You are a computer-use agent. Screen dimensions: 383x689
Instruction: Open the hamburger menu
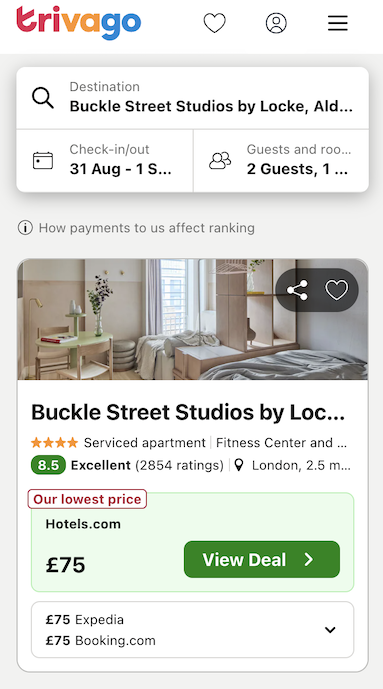(338, 23)
